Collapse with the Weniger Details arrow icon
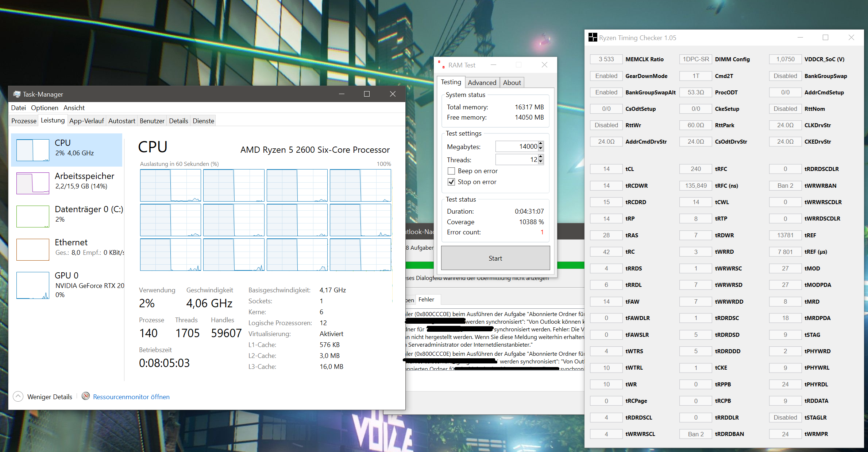This screenshot has height=452, width=868. click(18, 396)
